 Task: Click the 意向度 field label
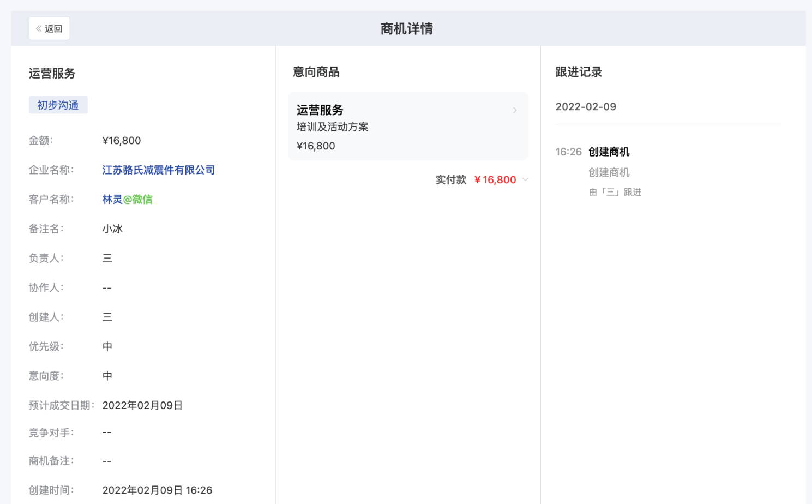point(46,376)
